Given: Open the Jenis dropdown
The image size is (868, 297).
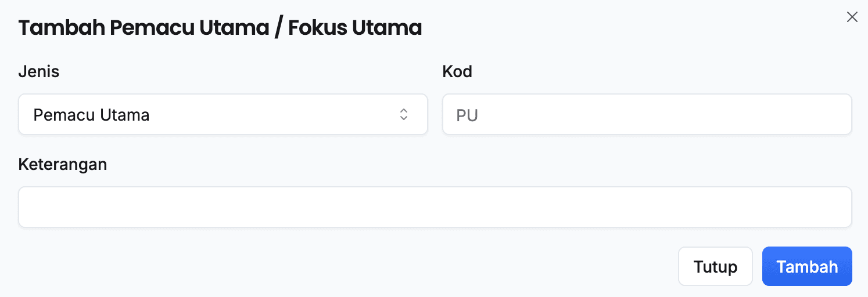Looking at the screenshot, I should click(x=223, y=115).
